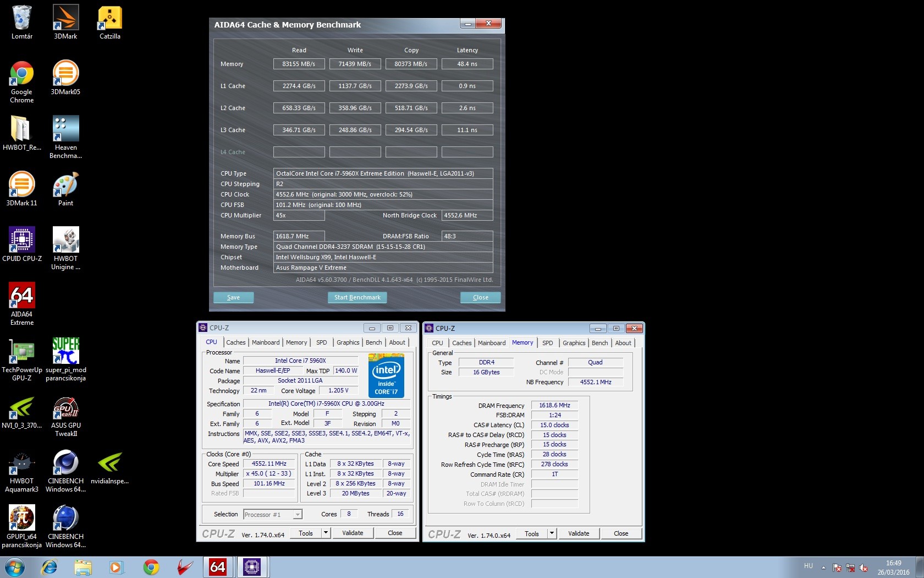Screen dimensions: 924x578
Task: Launch the 3DMark05 desktop shortcut
Action: 65,78
